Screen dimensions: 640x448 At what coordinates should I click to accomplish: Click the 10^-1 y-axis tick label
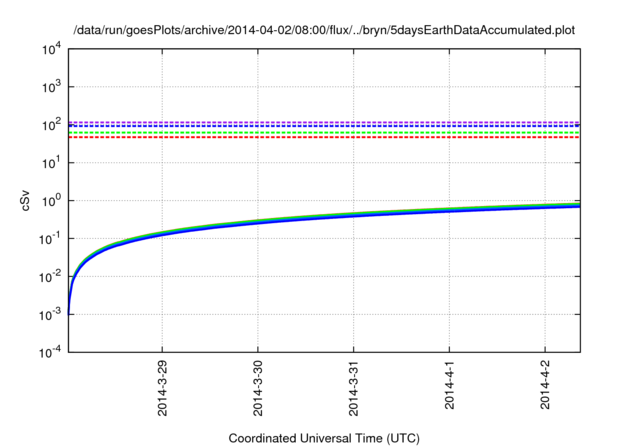(x=50, y=239)
